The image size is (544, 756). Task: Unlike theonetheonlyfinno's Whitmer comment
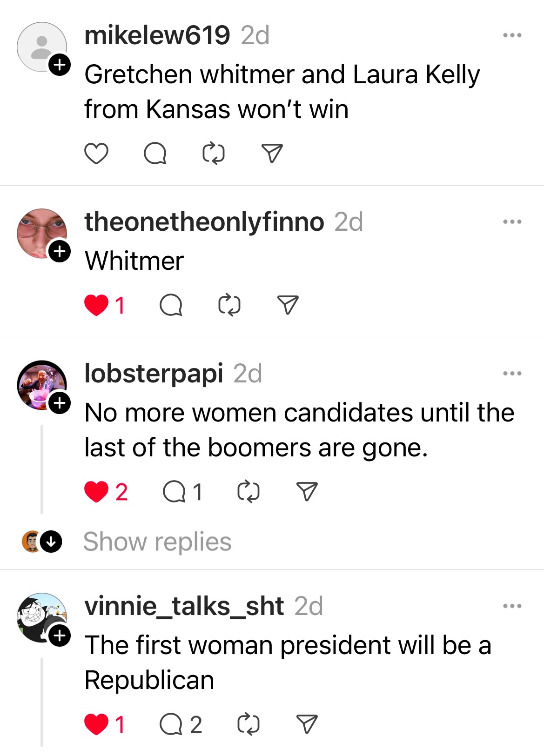[96, 306]
